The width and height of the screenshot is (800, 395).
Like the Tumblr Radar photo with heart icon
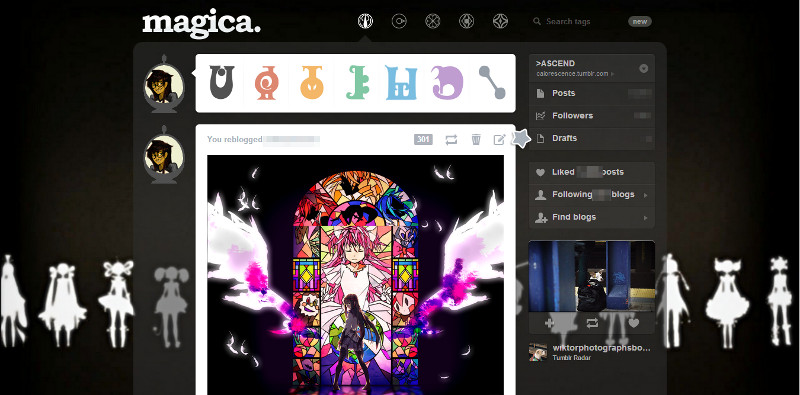[x=634, y=323]
